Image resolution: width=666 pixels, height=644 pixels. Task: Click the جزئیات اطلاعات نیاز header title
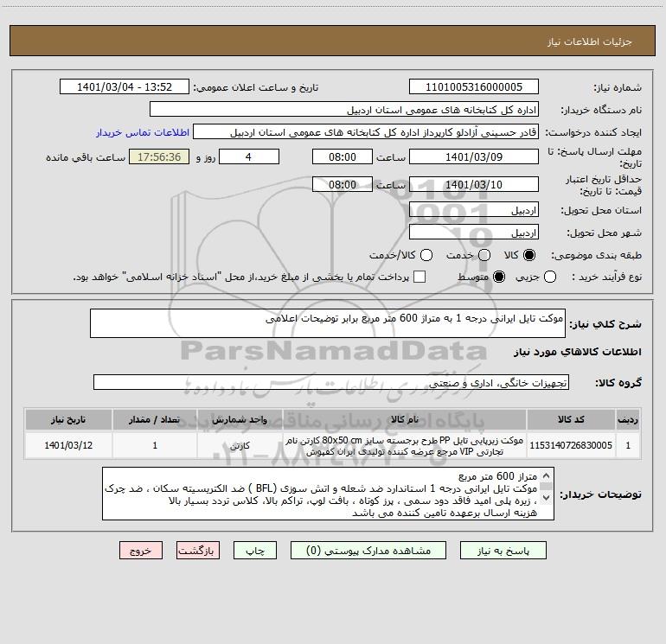point(590,41)
